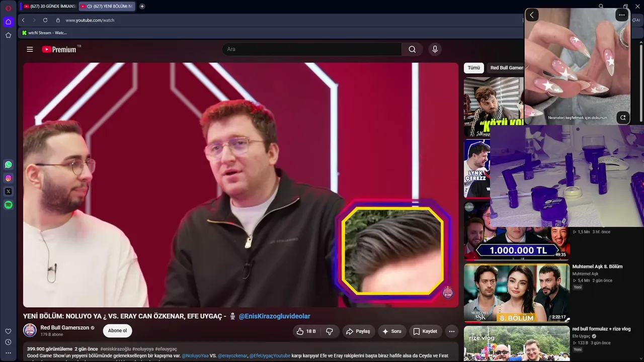644x362 pixels.
Task: Click the '179 B abone' subscriber count
Action: 52,334
